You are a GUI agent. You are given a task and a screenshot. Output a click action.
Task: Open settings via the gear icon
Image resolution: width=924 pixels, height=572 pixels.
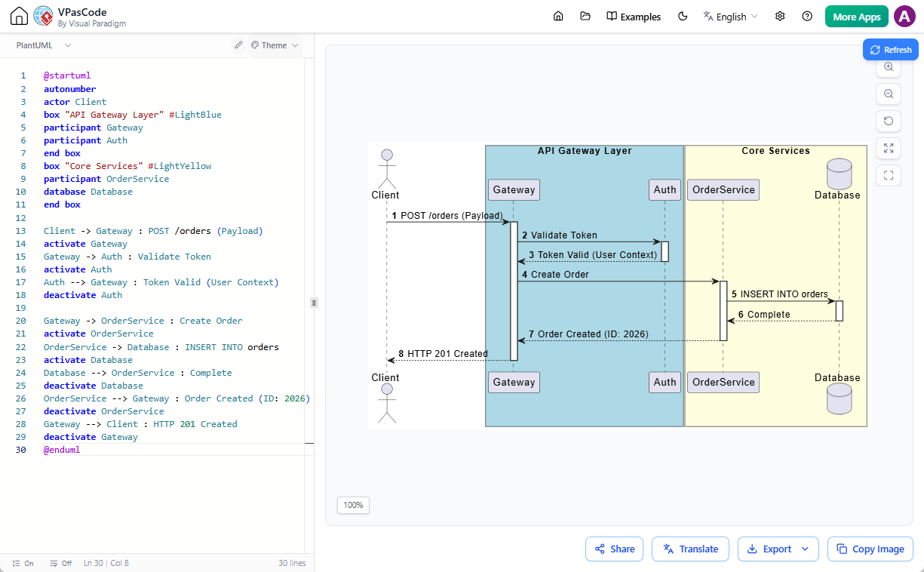(x=780, y=17)
